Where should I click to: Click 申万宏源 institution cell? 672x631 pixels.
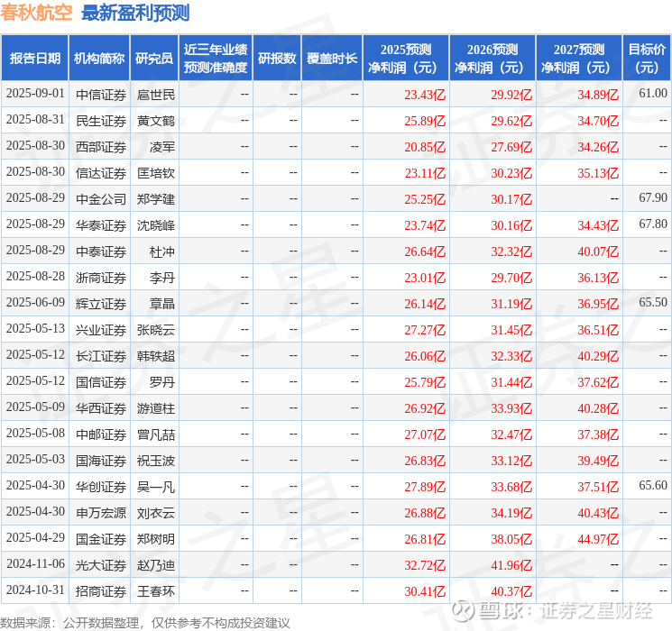tap(101, 513)
